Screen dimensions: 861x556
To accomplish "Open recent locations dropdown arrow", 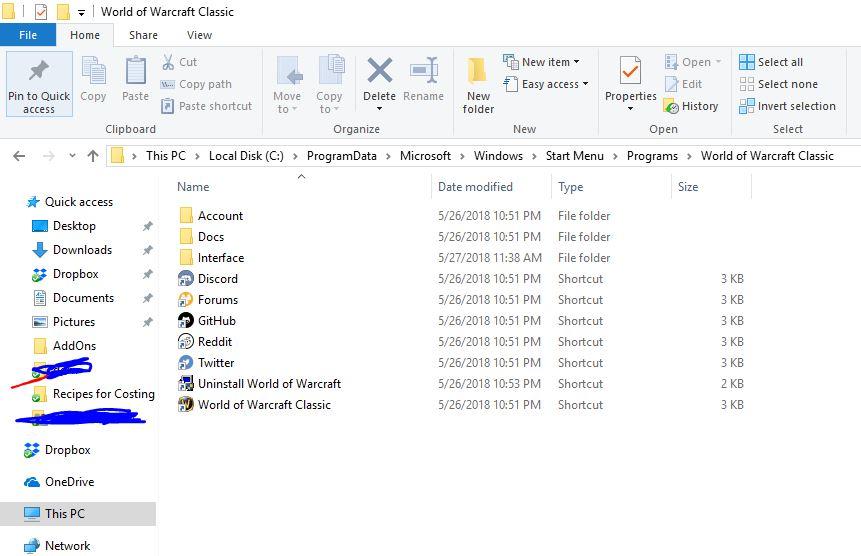I will tap(72, 156).
